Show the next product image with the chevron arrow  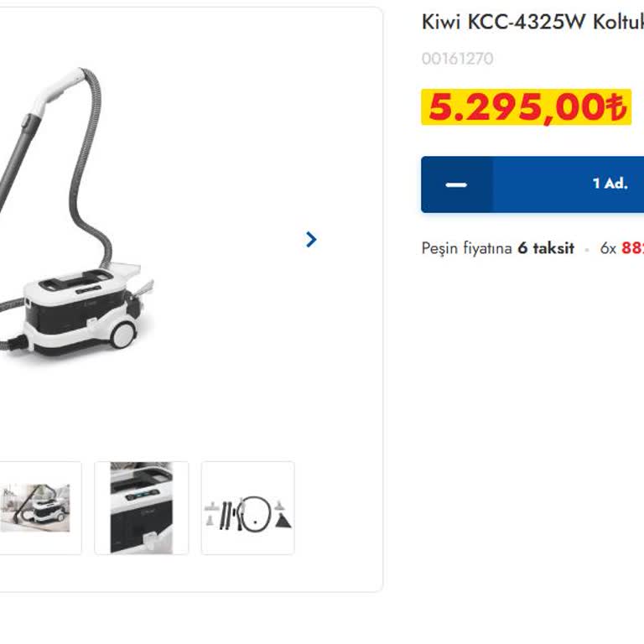click(311, 239)
